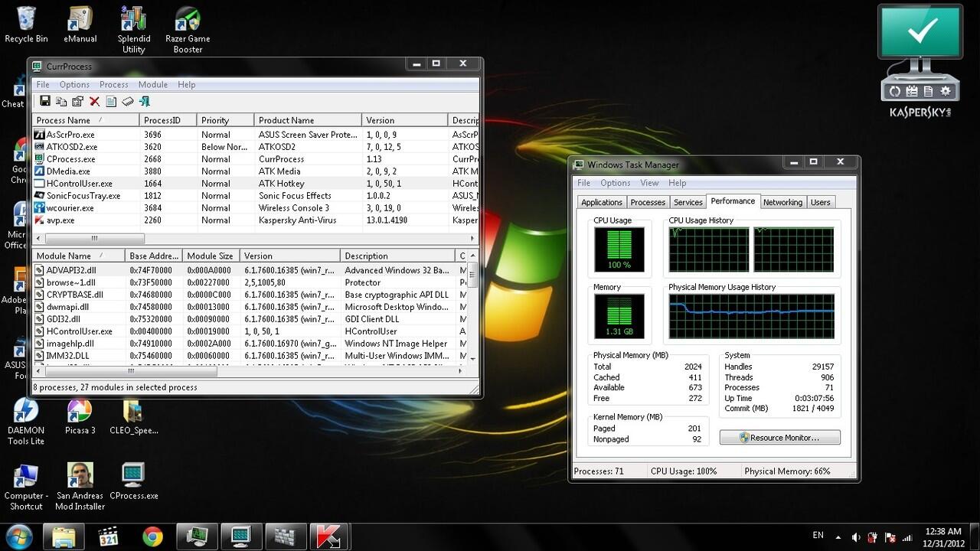Select the ATKOSD2.exe process row

click(x=256, y=146)
